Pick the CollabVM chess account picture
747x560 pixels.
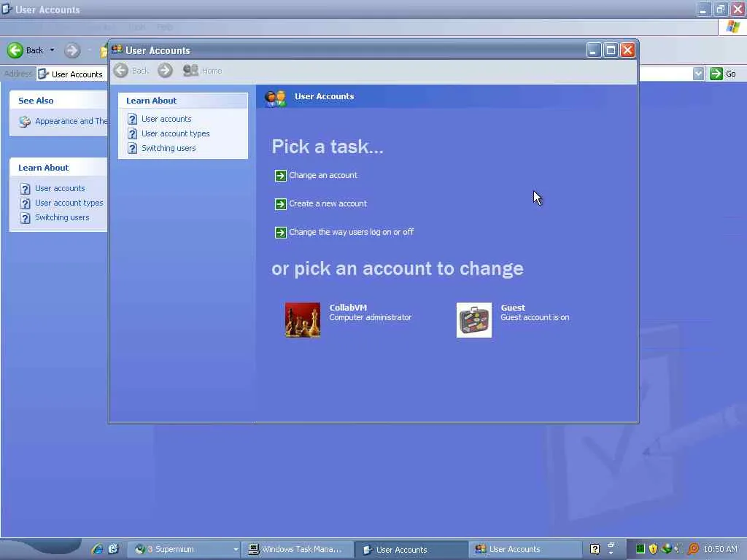pyautogui.click(x=303, y=320)
